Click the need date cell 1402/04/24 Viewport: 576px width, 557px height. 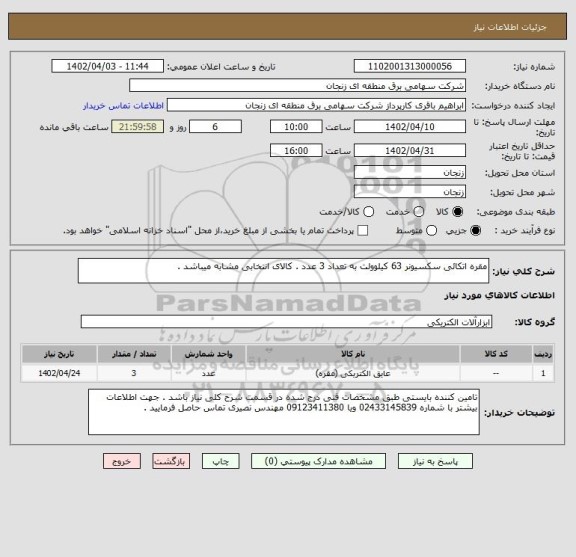click(x=59, y=373)
